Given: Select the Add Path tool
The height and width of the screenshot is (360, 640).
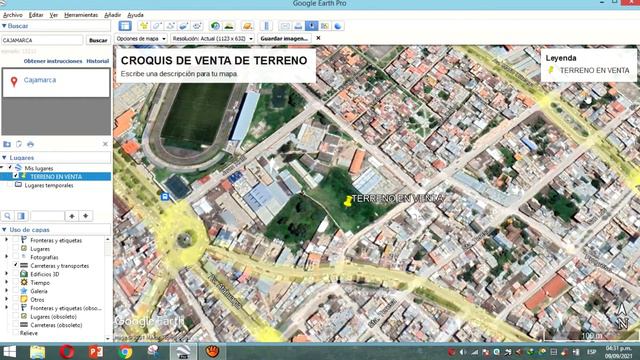Looking at the screenshot, I should [170, 26].
